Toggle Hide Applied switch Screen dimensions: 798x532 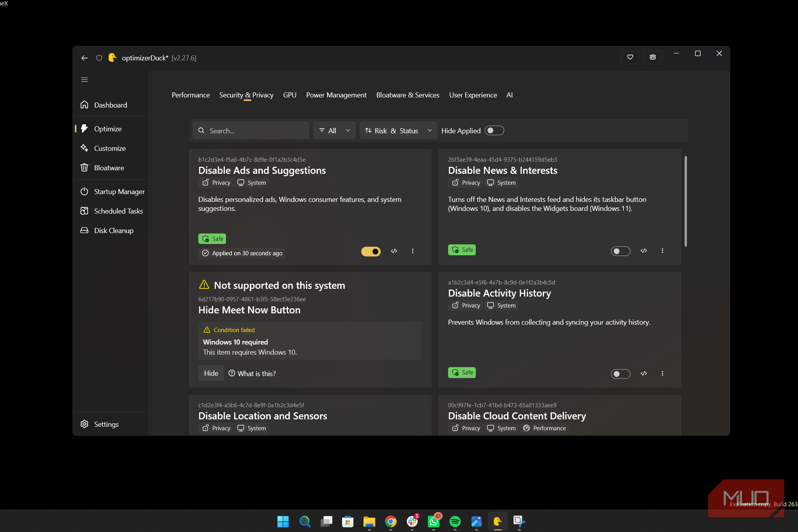(494, 131)
